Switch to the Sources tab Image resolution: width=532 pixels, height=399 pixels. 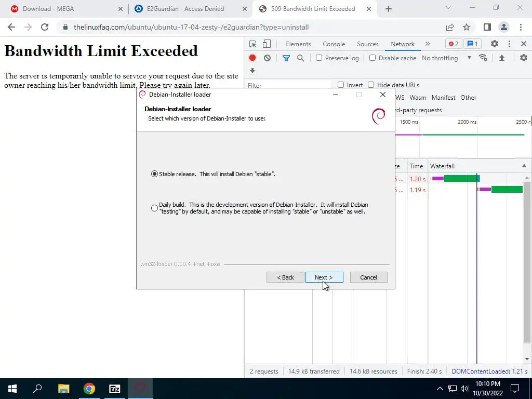[x=367, y=44]
